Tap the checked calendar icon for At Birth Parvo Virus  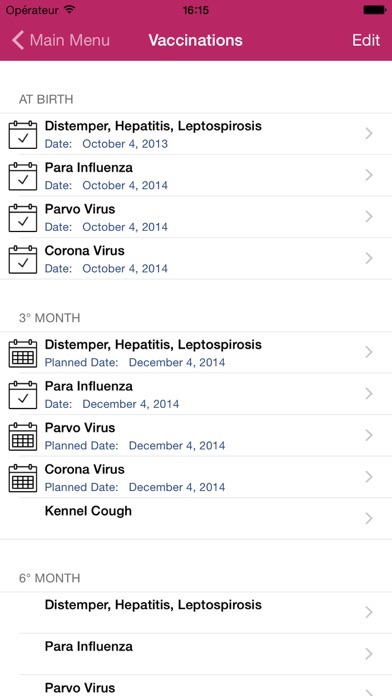[x=23, y=218]
